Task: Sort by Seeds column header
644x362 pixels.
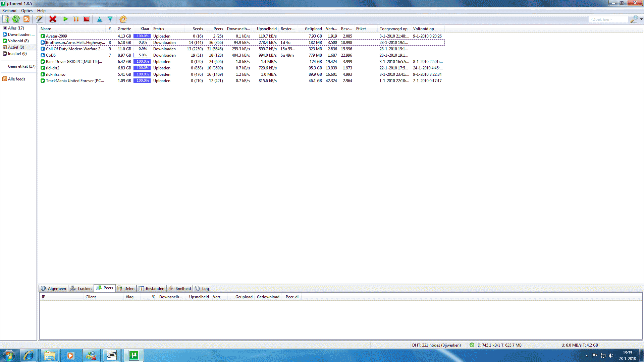Action: (x=195, y=29)
